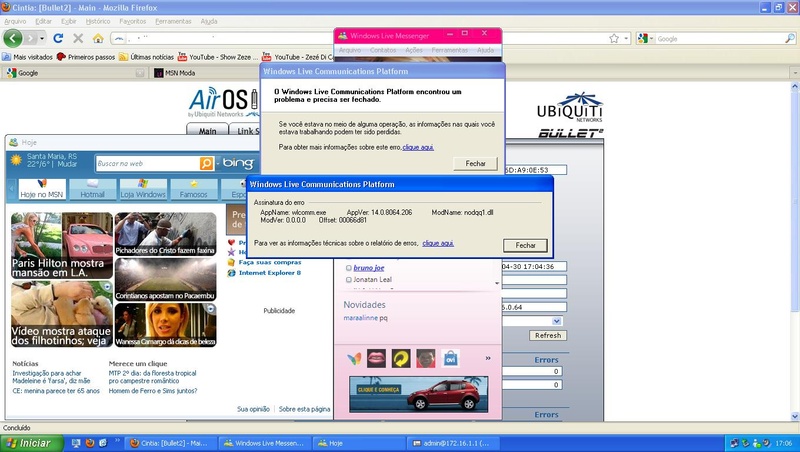Screen dimensions: 800x452
Task: Click Fechar in the error signature dialog
Action: point(525,245)
